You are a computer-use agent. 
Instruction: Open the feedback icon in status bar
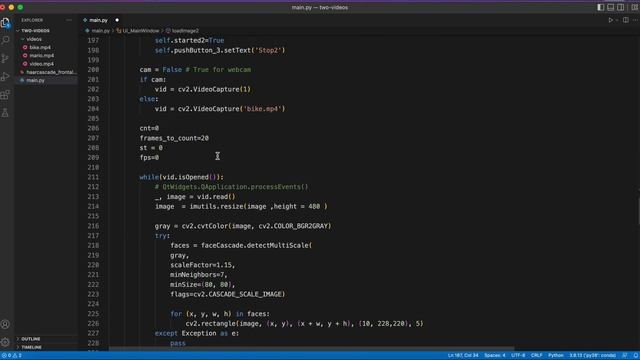pos(624,356)
